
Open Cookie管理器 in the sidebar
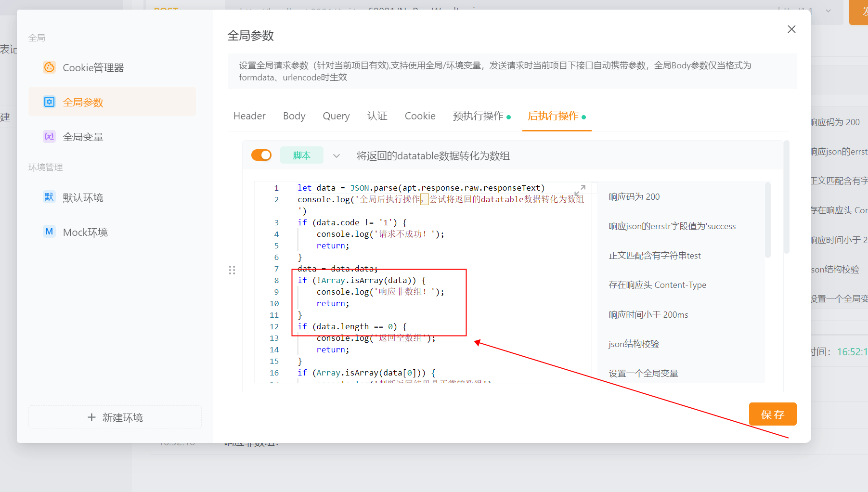112,67
